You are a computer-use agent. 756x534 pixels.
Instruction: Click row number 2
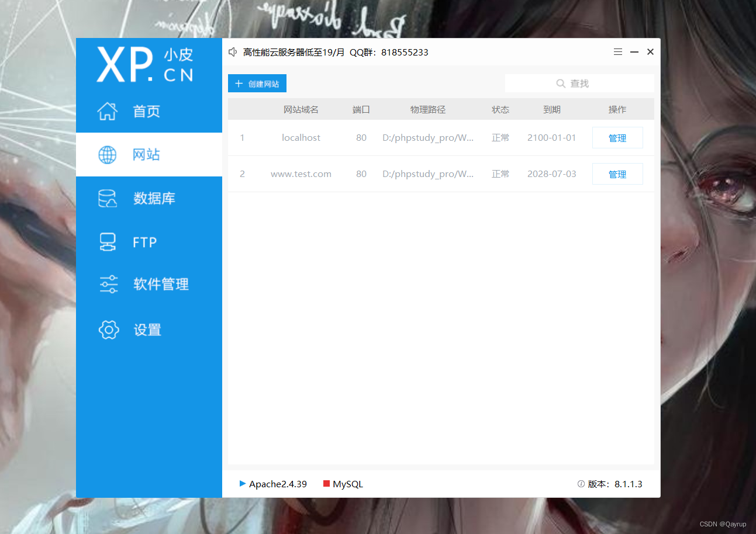(x=242, y=174)
